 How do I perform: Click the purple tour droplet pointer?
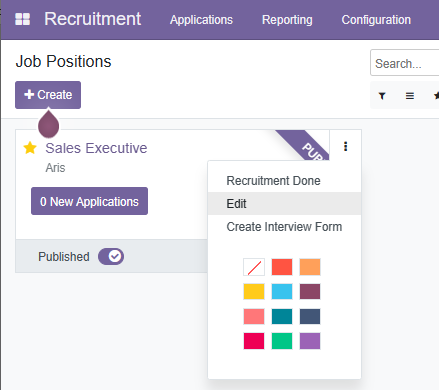point(48,123)
